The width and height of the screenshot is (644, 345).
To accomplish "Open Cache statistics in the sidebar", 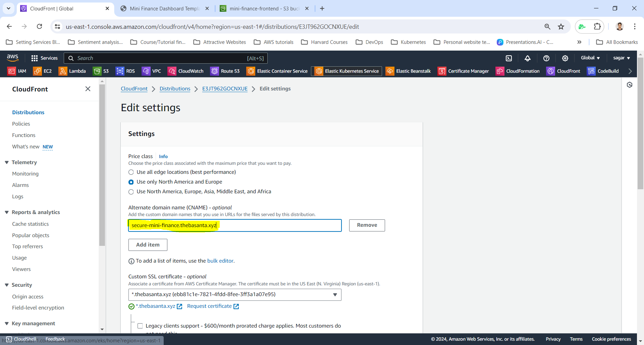I will (x=31, y=224).
